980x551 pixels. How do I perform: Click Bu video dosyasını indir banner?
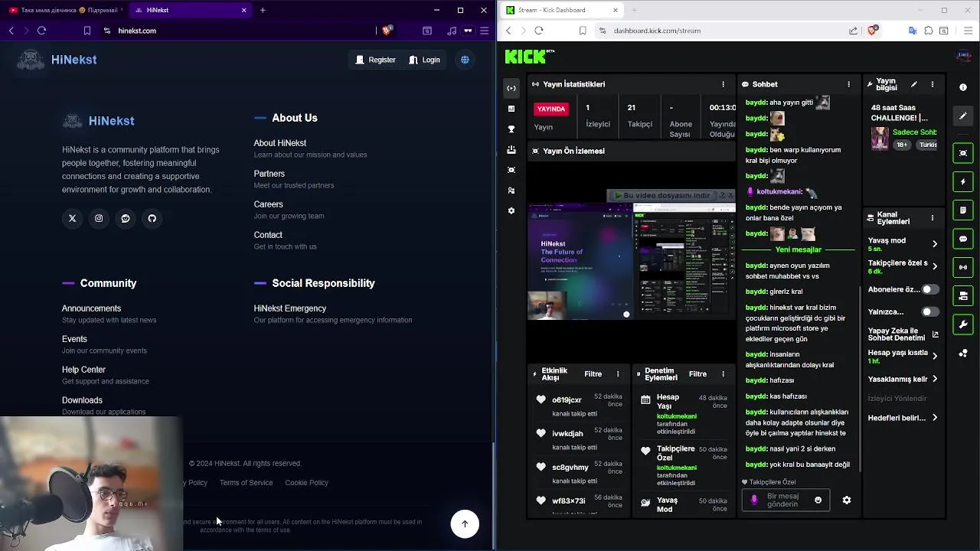click(666, 195)
